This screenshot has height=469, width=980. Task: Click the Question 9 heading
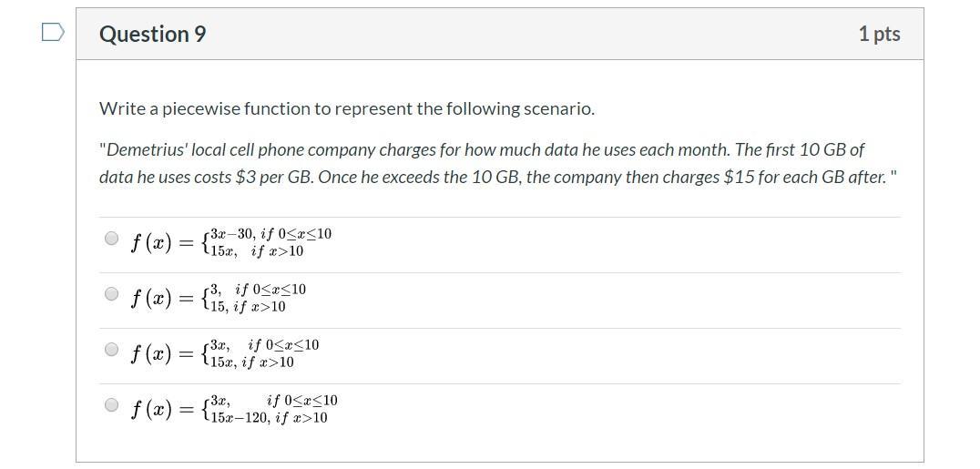click(152, 34)
